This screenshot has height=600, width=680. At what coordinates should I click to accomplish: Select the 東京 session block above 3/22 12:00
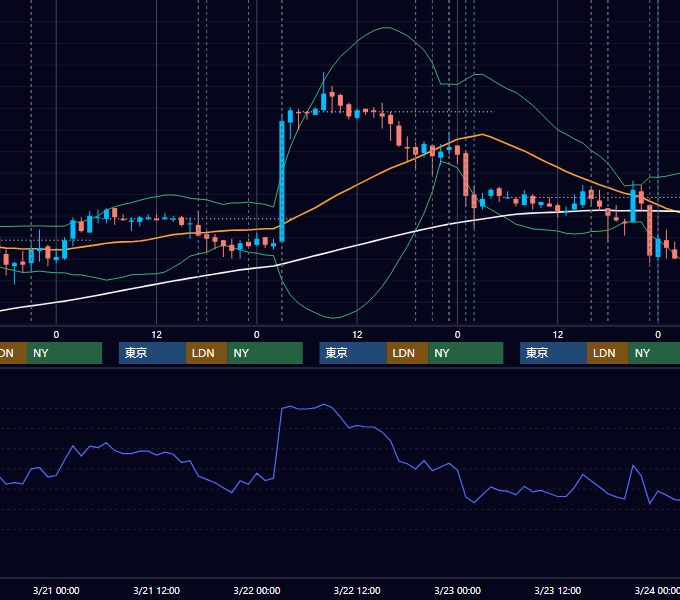coord(353,353)
